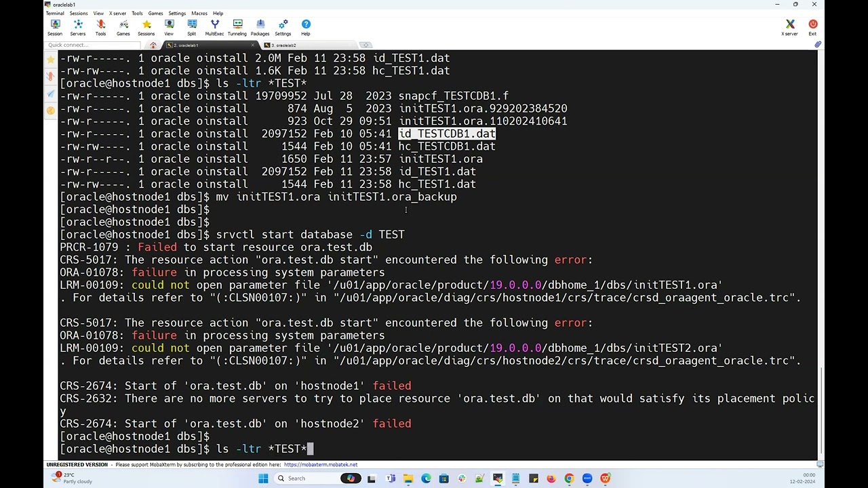The width and height of the screenshot is (868, 488).
Task: Open the Settings gears icon
Action: point(283,27)
